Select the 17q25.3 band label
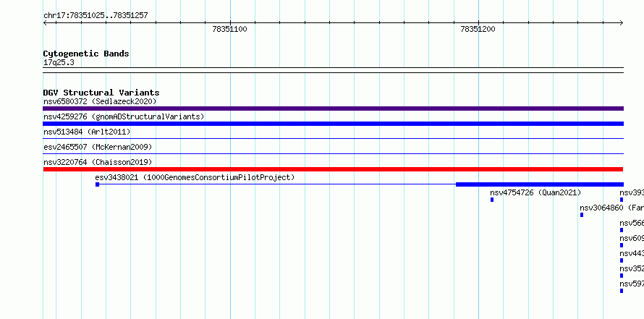The image size is (644, 319). (59, 63)
